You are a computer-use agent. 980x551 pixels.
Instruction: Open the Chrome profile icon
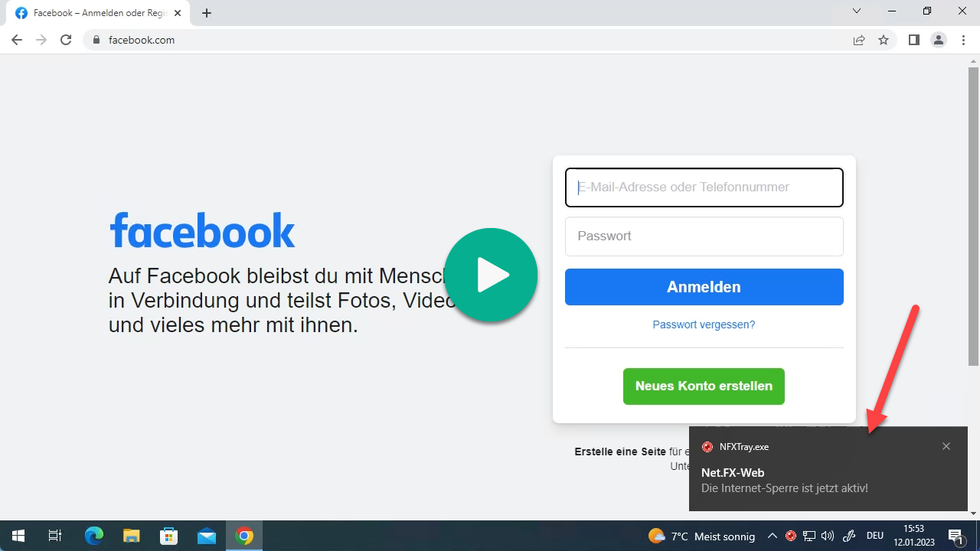939,40
